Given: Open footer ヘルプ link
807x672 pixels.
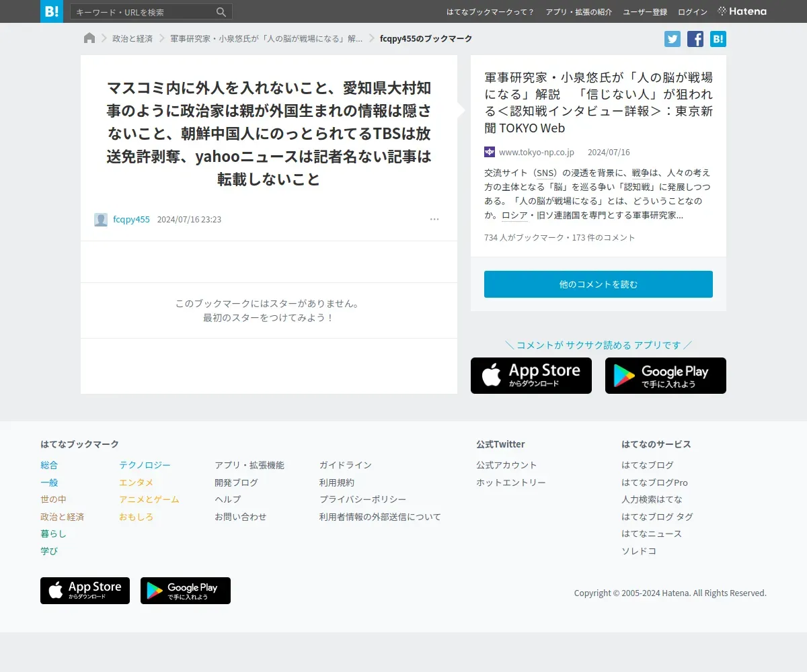Looking at the screenshot, I should point(227,499).
